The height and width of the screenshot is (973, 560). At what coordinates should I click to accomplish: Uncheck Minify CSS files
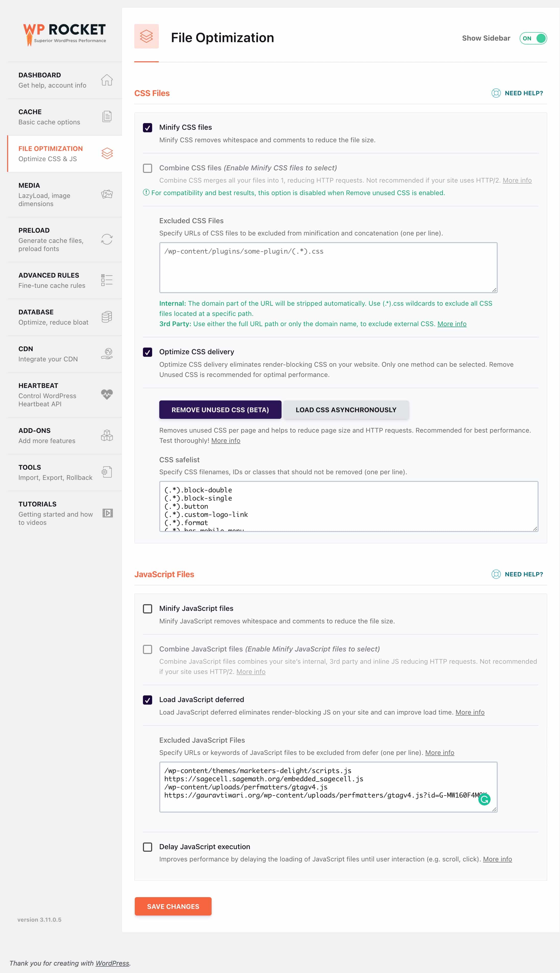pyautogui.click(x=147, y=127)
